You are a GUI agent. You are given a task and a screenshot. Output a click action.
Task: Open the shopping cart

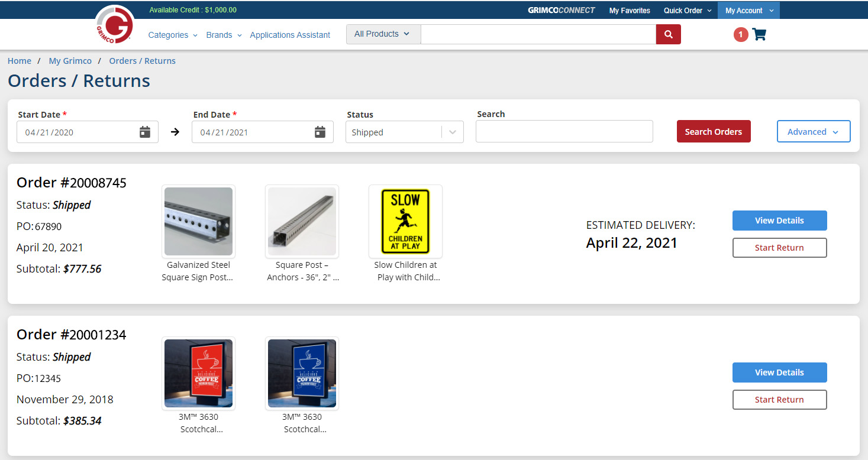(759, 34)
